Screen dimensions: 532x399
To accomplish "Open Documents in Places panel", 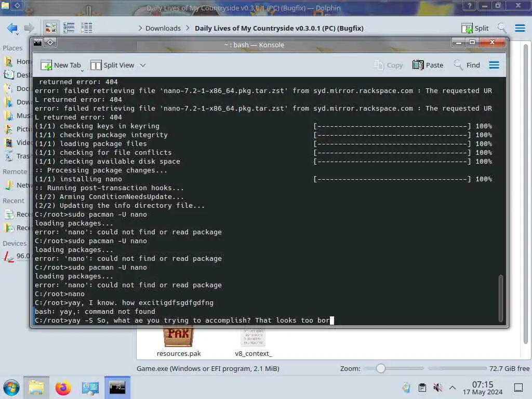I will click(17, 88).
